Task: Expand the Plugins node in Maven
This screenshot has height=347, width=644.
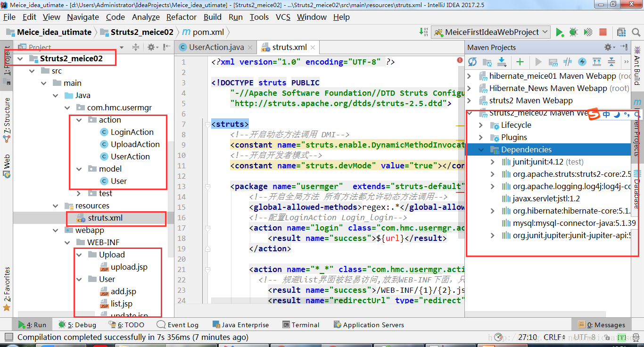Action: (481, 137)
